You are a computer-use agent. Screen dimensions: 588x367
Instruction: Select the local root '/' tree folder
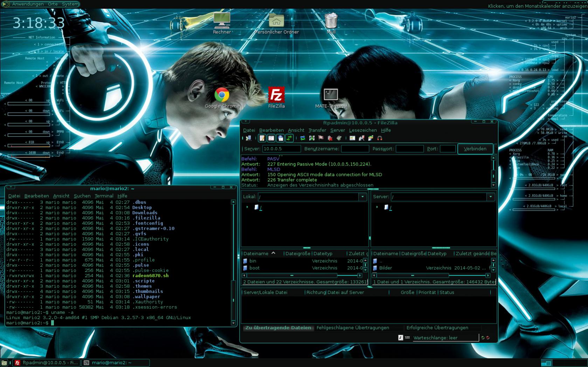tap(259, 207)
